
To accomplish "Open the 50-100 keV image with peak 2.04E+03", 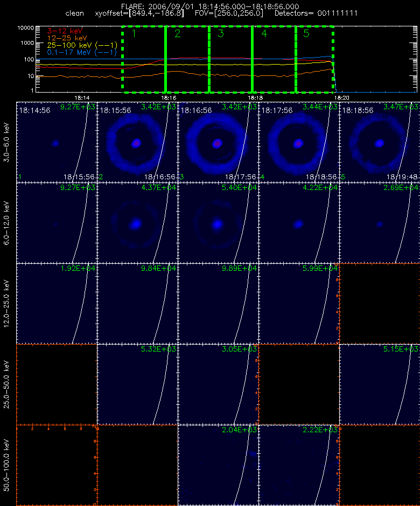I will pos(218,465).
